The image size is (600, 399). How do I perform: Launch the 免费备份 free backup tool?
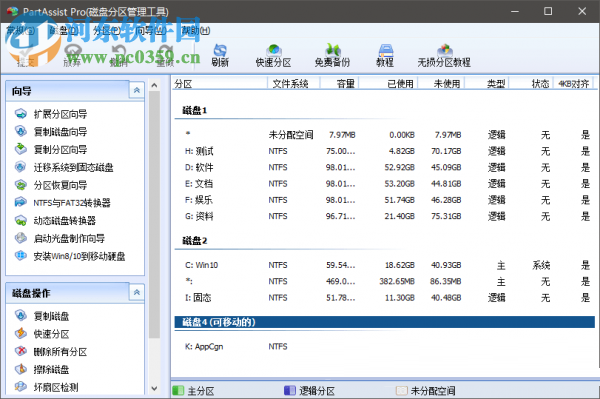pyautogui.click(x=332, y=55)
